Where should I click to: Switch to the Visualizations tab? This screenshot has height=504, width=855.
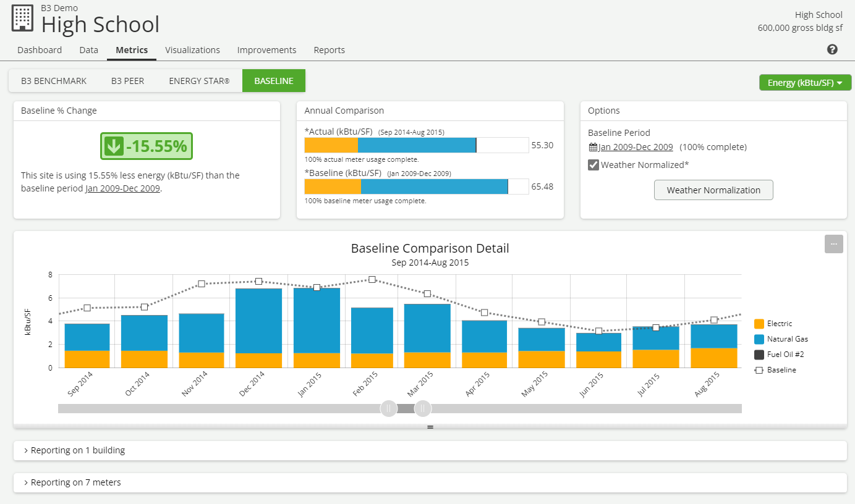coord(192,50)
